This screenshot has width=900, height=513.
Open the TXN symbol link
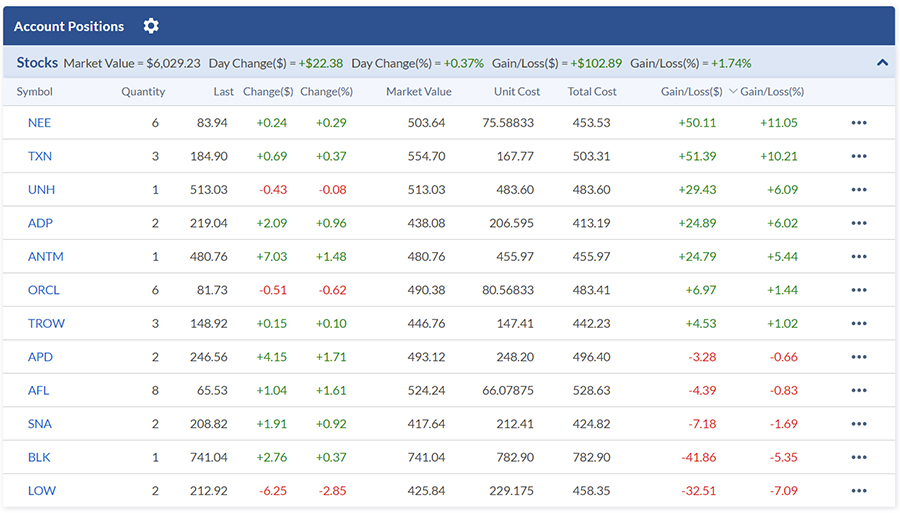pos(40,156)
